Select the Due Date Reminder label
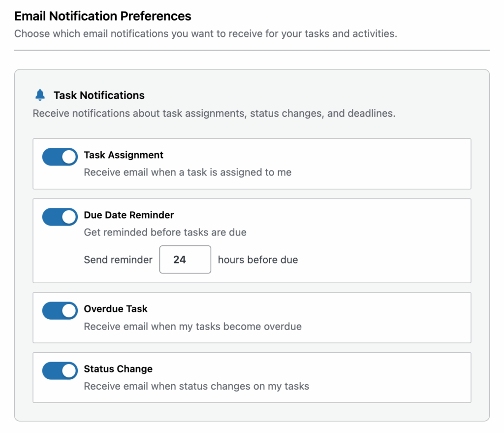Screen dimensions: 504x433 pos(129,215)
